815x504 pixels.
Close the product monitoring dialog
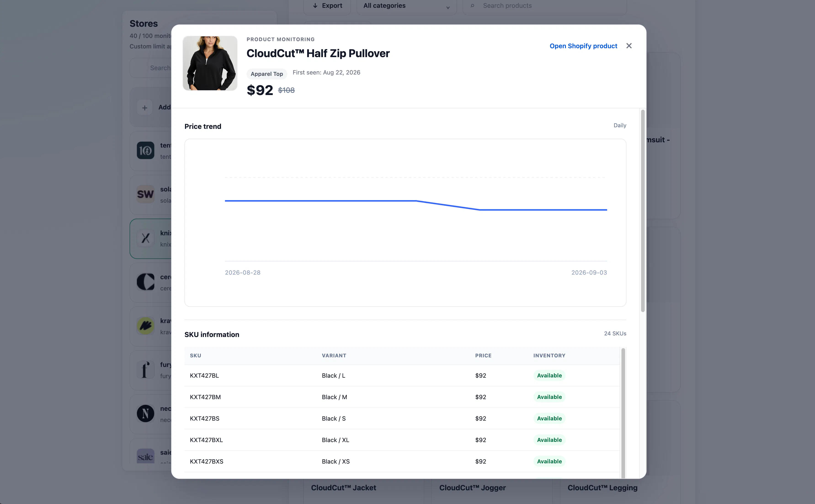point(629,46)
